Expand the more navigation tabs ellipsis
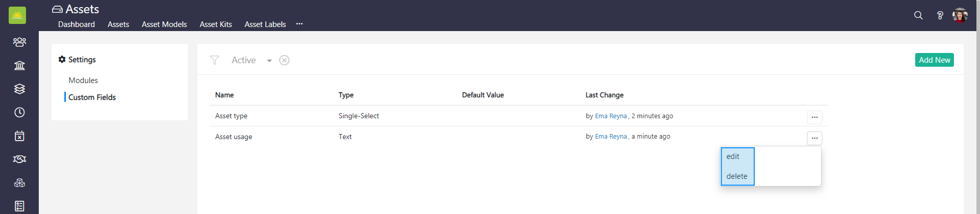This screenshot has width=980, height=214. [x=299, y=24]
